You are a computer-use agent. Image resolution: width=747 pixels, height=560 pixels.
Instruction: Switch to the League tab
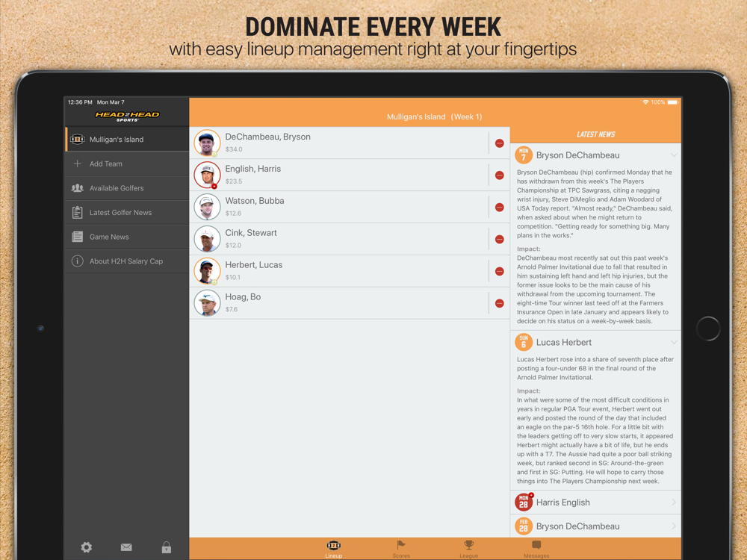[x=469, y=549]
